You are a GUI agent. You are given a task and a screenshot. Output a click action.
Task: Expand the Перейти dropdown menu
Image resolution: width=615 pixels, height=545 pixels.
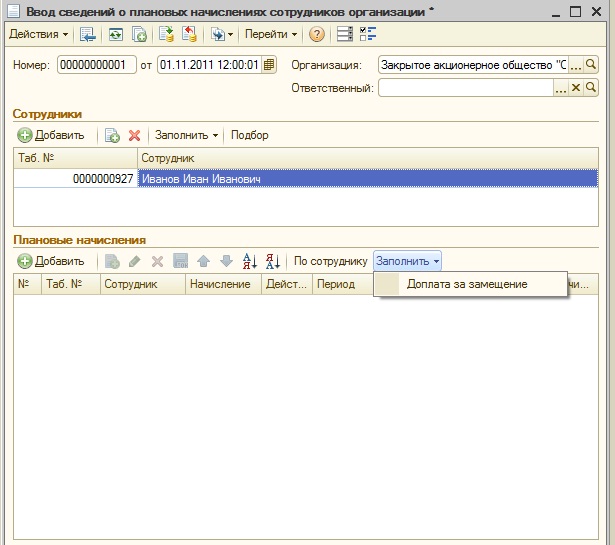(271, 35)
